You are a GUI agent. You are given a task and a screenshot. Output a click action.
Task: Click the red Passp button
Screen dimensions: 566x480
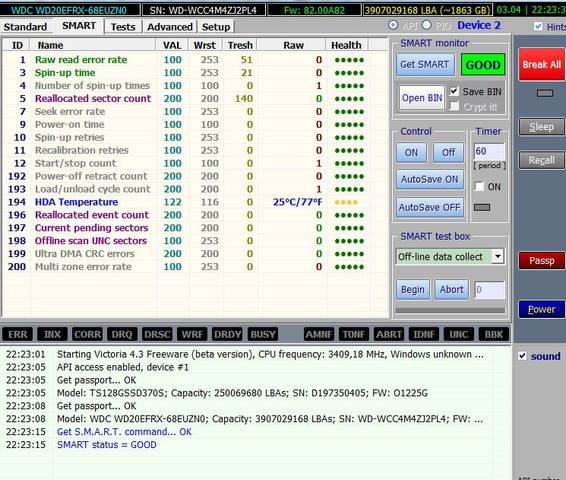point(541,261)
